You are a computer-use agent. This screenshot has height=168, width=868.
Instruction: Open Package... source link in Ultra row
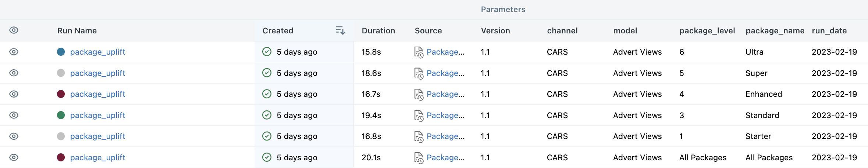tap(445, 52)
